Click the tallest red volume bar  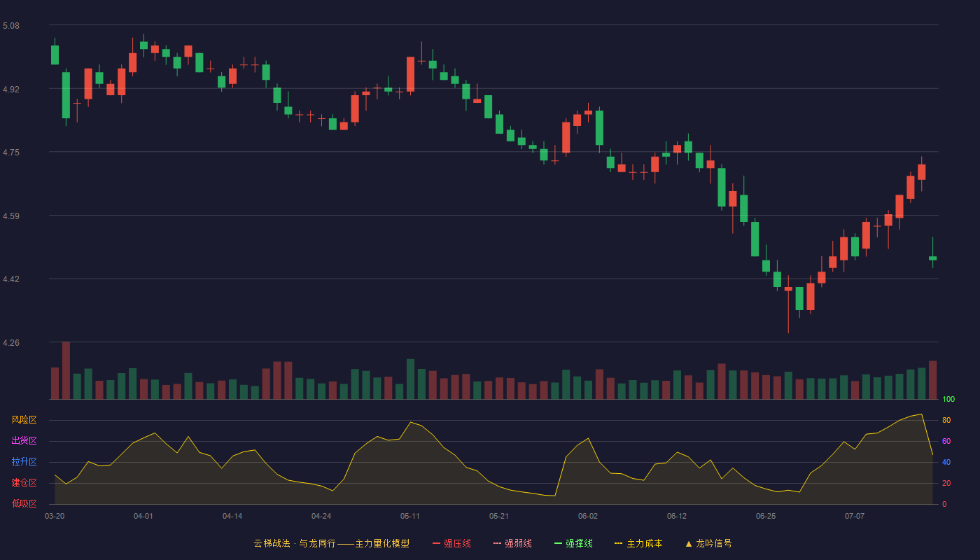pos(66,370)
